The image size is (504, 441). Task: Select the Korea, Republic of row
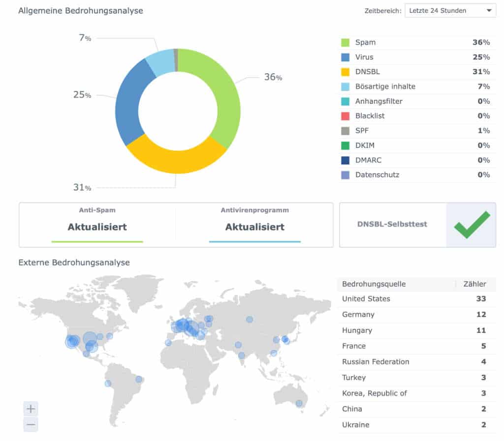pyautogui.click(x=416, y=393)
